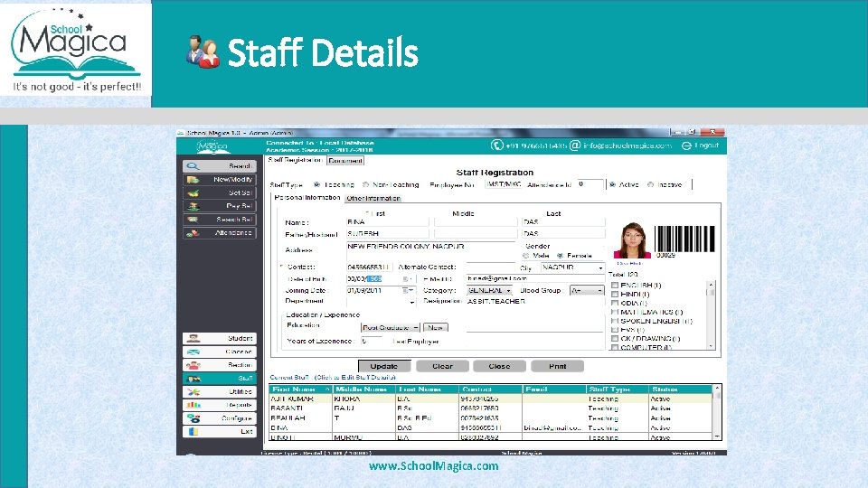Open the Configure module
The image size is (868, 488).
tap(219, 418)
